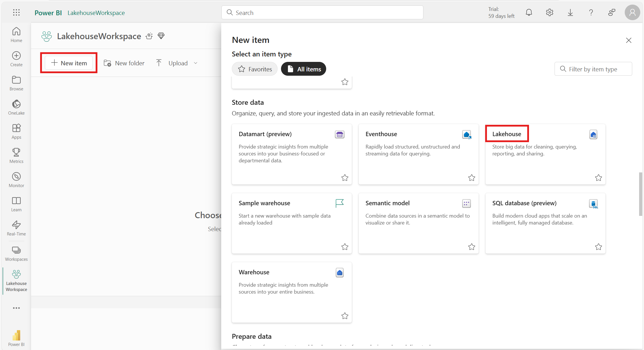644x350 pixels.
Task: Expand the Upload dropdown arrow
Action: (196, 63)
